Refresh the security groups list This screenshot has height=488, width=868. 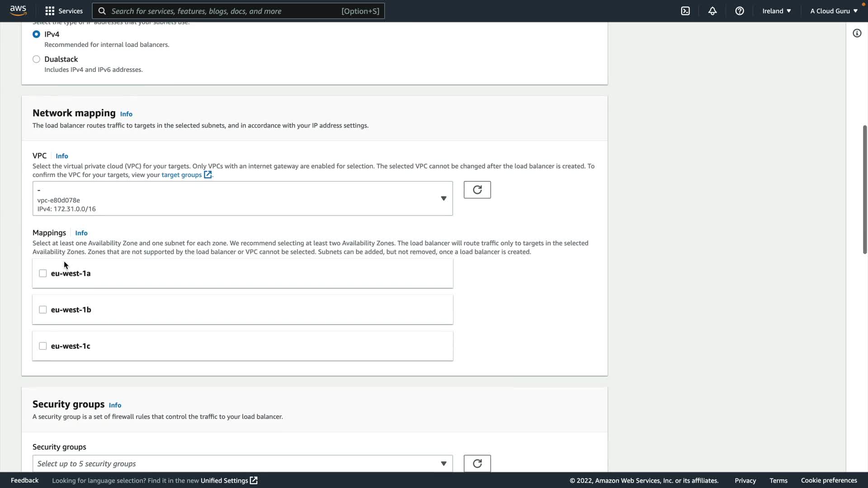click(x=477, y=464)
